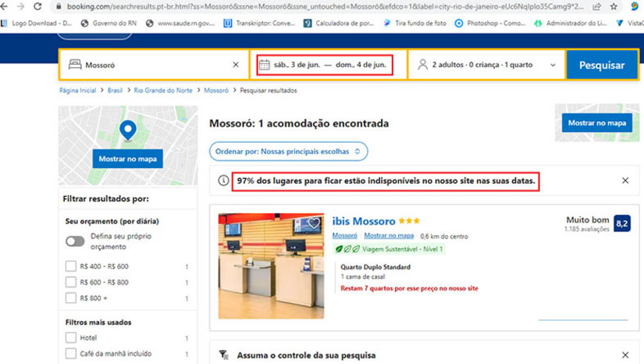Close the Assuma o controle da sua pesquisa banner
Viewport: 644px width, 364px height.
(x=625, y=355)
